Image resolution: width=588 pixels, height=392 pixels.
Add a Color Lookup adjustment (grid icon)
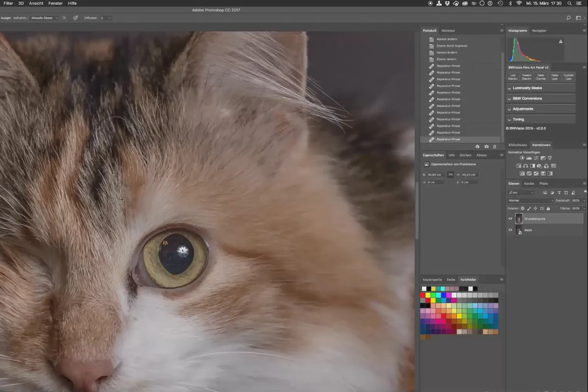coord(553,166)
